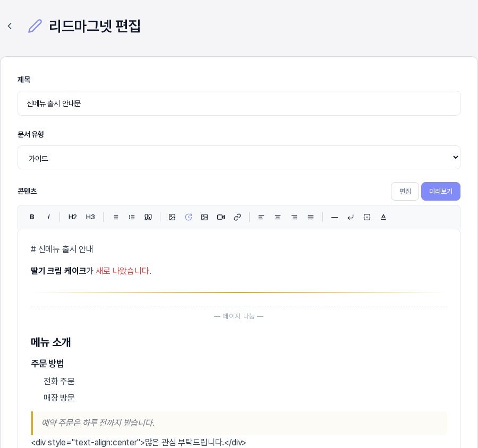478x448 pixels.
Task: Click the '주문 방법' subheading
Action: click(x=47, y=363)
